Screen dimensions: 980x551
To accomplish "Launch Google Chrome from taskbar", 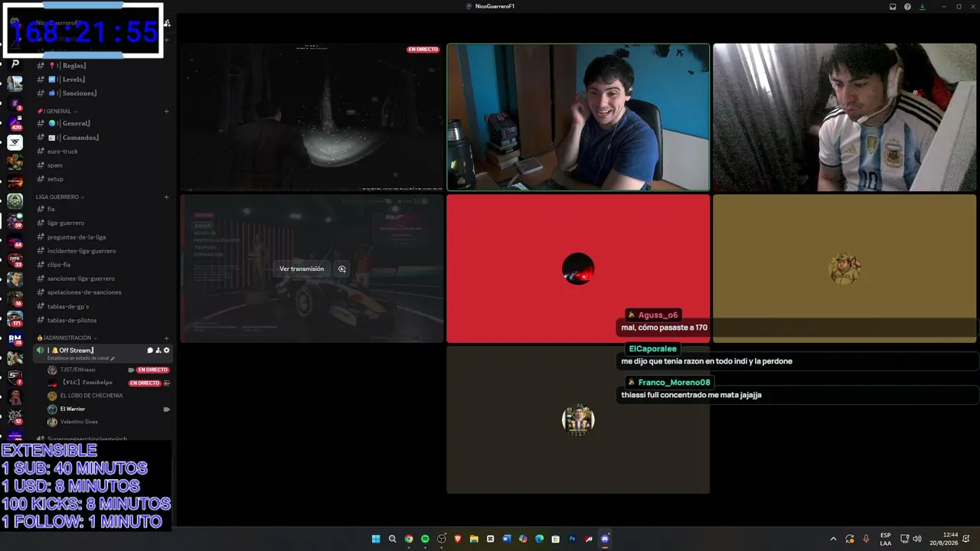I will 409,539.
